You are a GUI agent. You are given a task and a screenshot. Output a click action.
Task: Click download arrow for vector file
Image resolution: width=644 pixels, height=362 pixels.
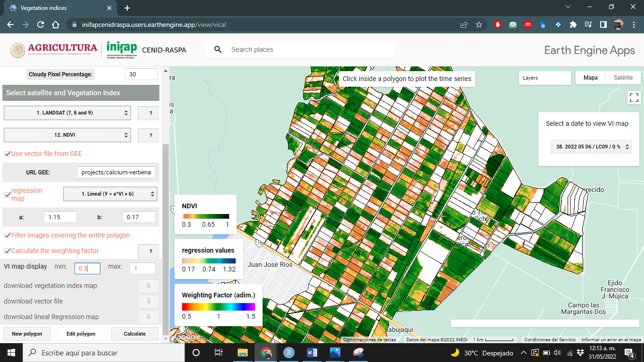[149, 301]
